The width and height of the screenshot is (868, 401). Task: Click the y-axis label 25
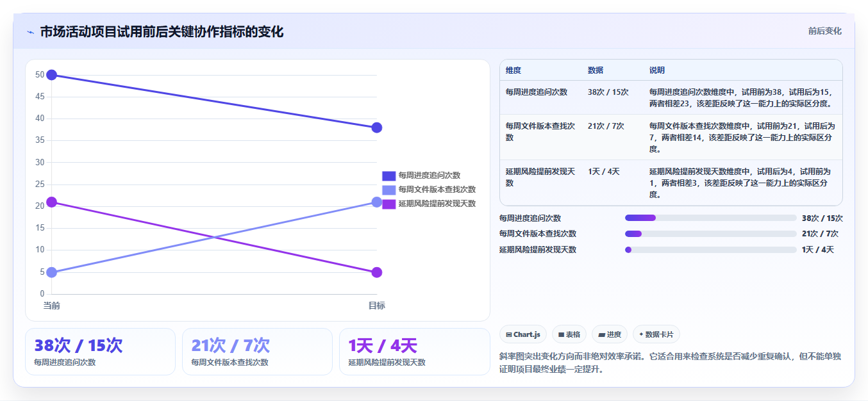(x=40, y=184)
